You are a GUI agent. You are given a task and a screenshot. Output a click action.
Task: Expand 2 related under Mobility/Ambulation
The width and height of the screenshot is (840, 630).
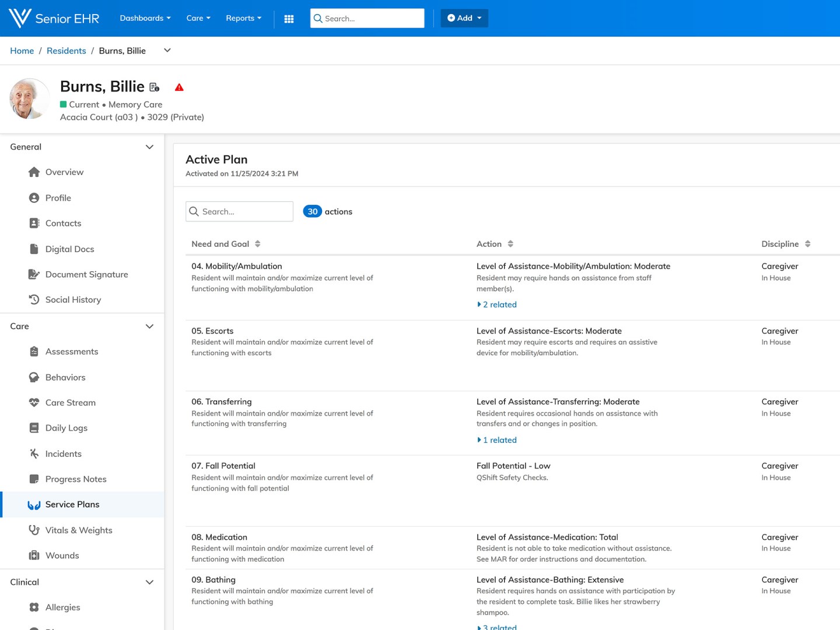click(497, 304)
